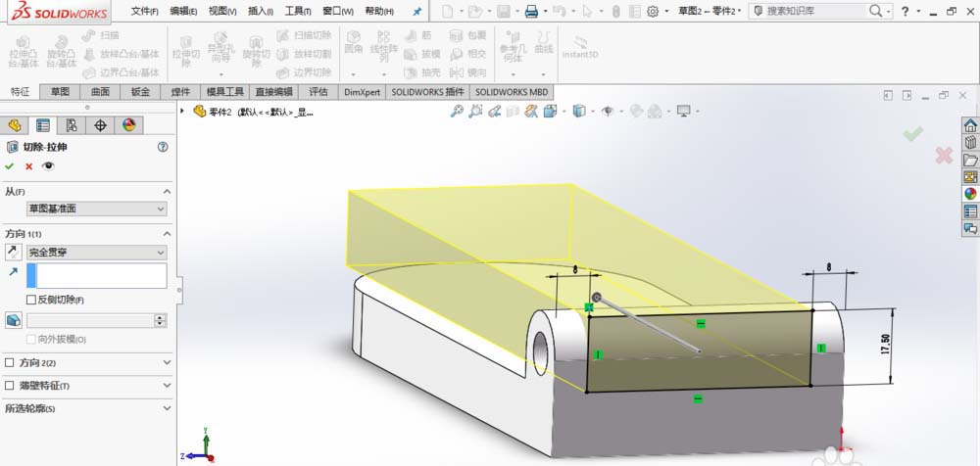The image size is (980, 466).
Task: Open the 帮助 menu
Action: (x=379, y=11)
